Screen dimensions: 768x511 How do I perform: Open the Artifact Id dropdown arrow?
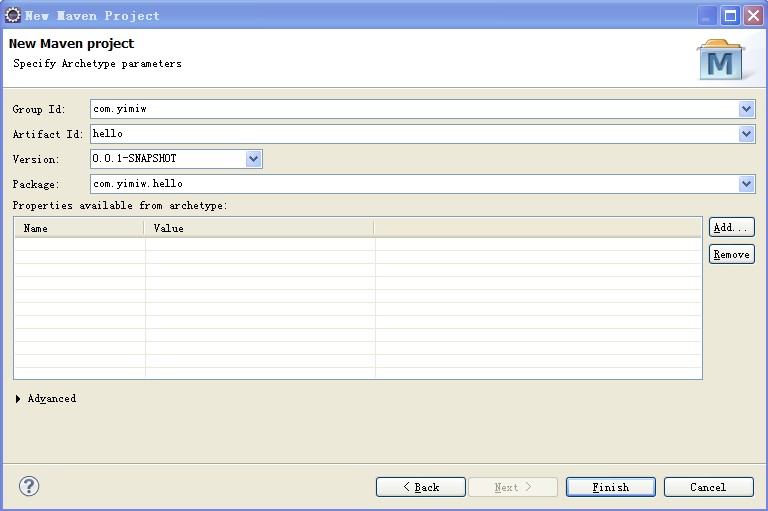[x=746, y=134]
